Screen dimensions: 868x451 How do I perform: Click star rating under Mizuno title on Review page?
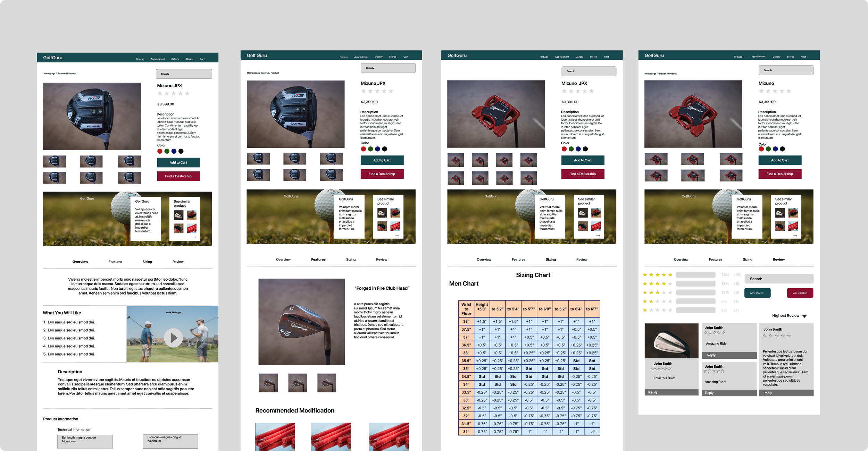pyautogui.click(x=775, y=91)
